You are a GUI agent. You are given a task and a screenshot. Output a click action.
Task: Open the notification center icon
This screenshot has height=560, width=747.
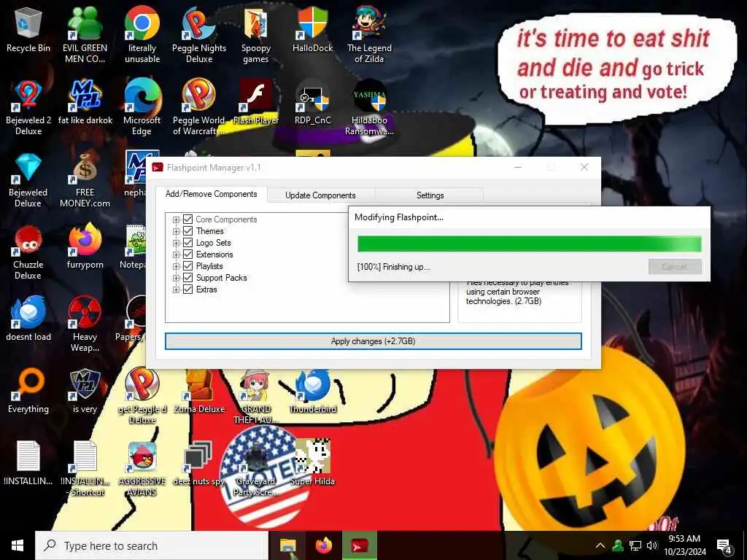[x=724, y=545]
